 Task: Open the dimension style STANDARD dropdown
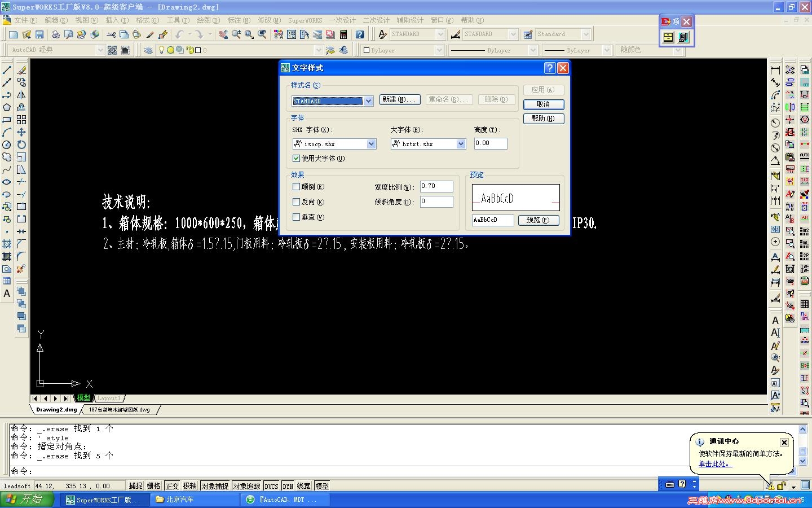pos(513,34)
